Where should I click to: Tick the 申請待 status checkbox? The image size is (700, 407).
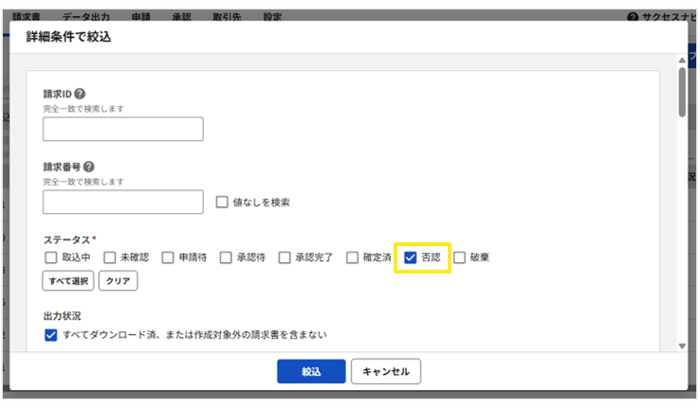(168, 257)
